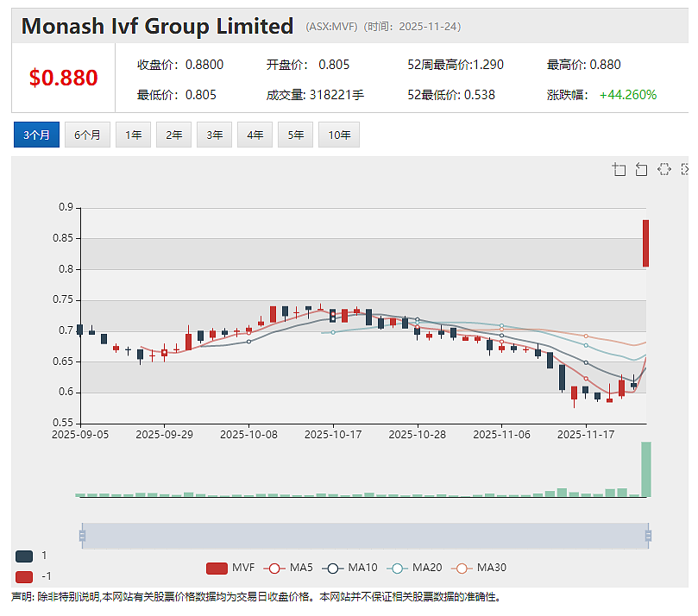Click the 2025-11-06 axis date

(501, 435)
